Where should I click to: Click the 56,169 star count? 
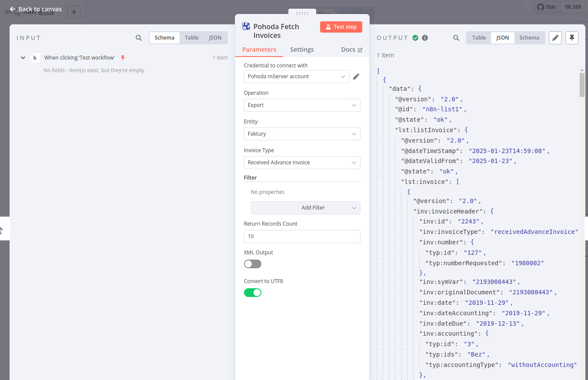pyautogui.click(x=573, y=7)
